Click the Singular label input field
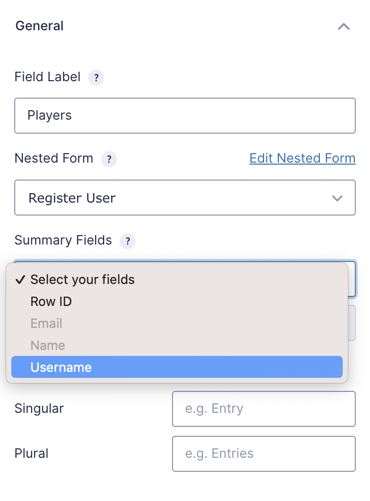370x501 pixels. click(264, 409)
